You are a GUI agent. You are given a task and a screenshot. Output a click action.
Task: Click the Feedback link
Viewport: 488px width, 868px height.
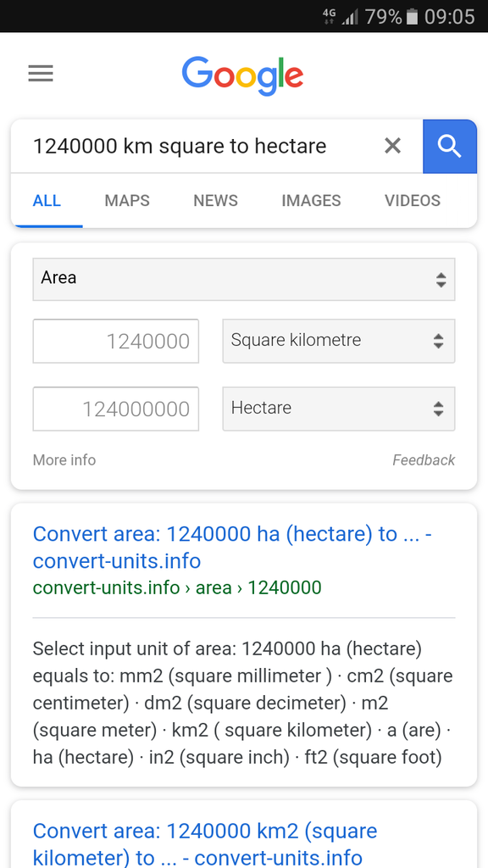pos(424,460)
